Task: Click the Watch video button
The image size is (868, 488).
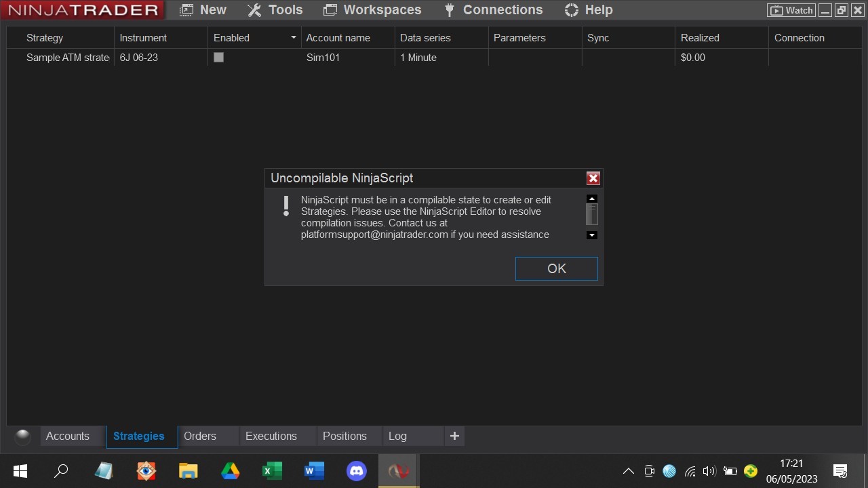Action: 791,10
